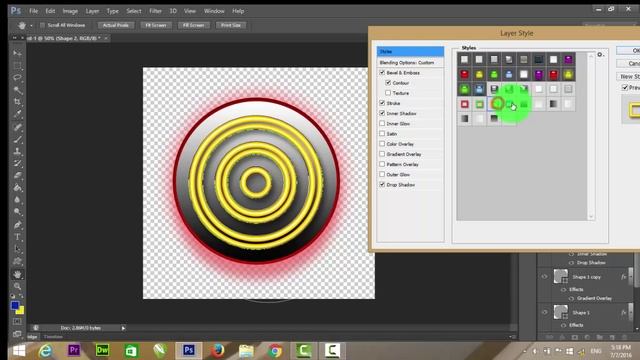Select the Move tool
This screenshot has width=640, height=360.
(x=18, y=53)
